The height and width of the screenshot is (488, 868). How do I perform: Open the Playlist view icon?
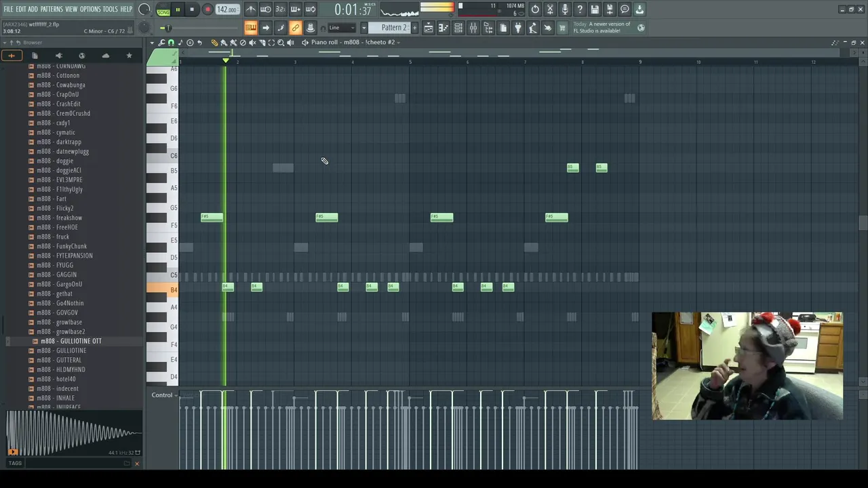click(x=429, y=28)
